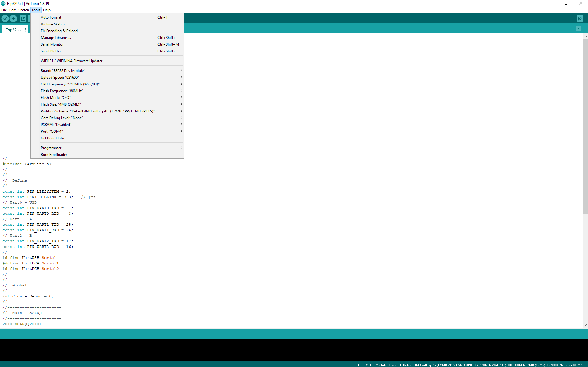Click the line defining PIN_LEDSYSTEM
Screen dimensions: 588x367
[36, 191]
